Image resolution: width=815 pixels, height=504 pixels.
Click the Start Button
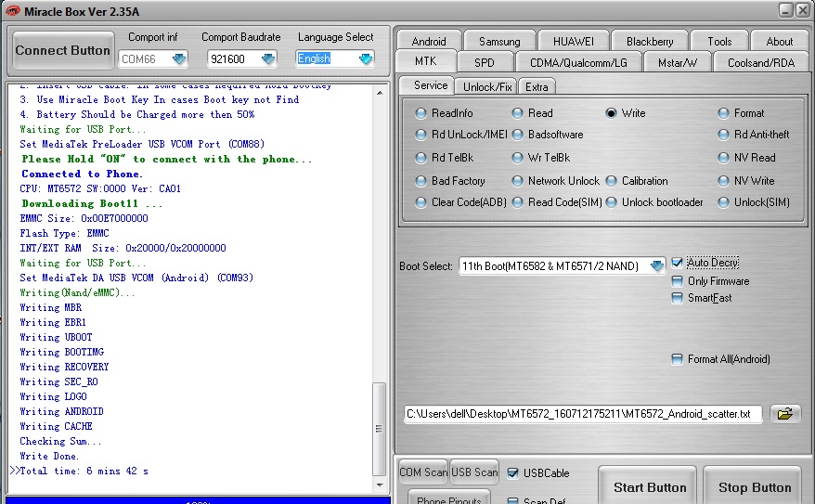click(x=650, y=487)
